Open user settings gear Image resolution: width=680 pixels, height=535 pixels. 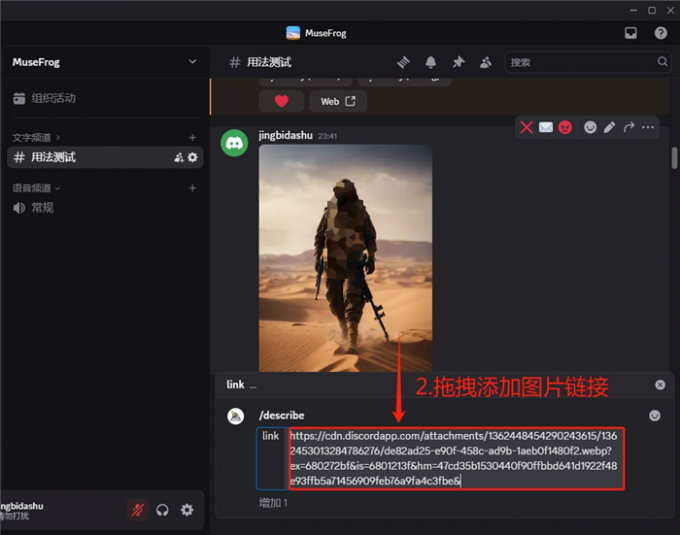[x=187, y=510]
